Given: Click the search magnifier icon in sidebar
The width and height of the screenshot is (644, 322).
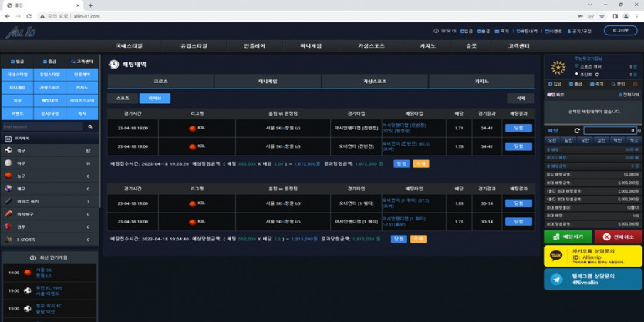Looking at the screenshot, I should click(90, 126).
